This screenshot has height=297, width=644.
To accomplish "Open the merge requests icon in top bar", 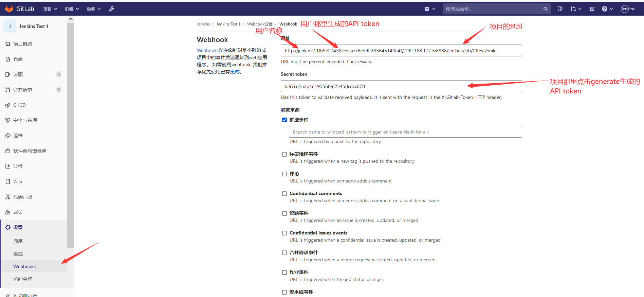I will click(573, 9).
